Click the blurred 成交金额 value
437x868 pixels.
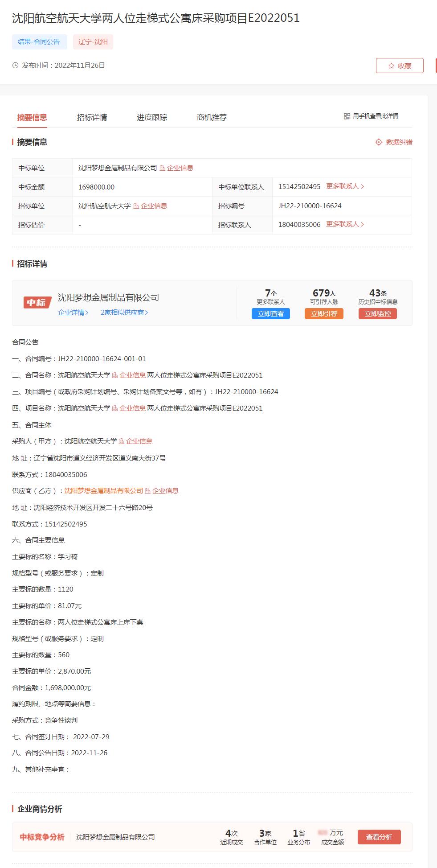(x=323, y=832)
